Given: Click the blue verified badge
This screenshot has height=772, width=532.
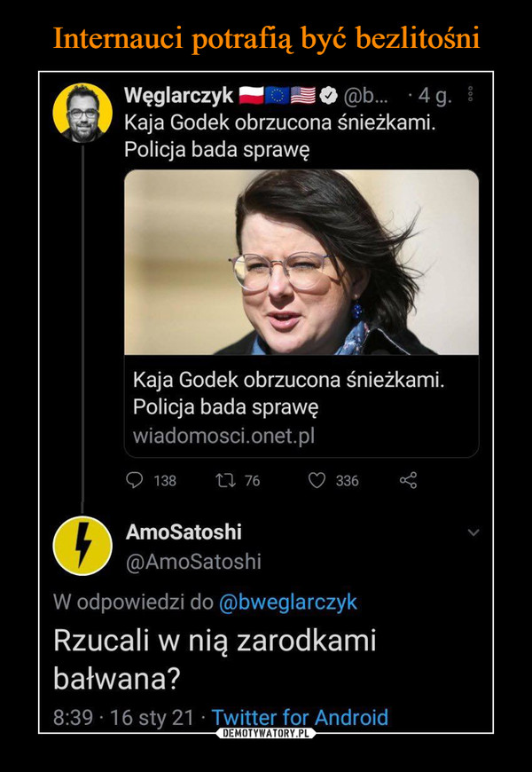Looking at the screenshot, I should (x=326, y=96).
